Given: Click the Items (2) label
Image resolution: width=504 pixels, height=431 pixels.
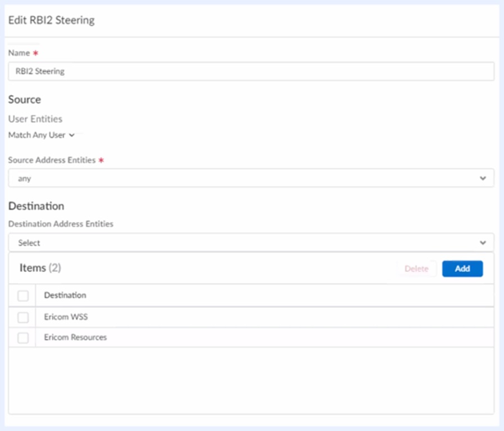Looking at the screenshot, I should (x=40, y=268).
